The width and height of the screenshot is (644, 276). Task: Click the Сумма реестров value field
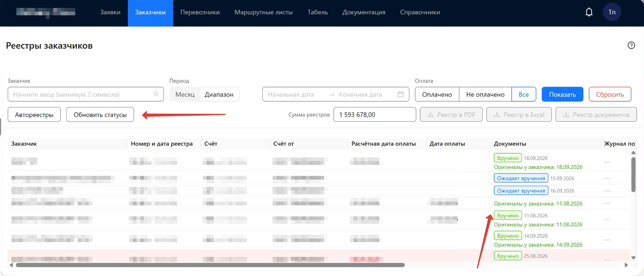point(375,114)
